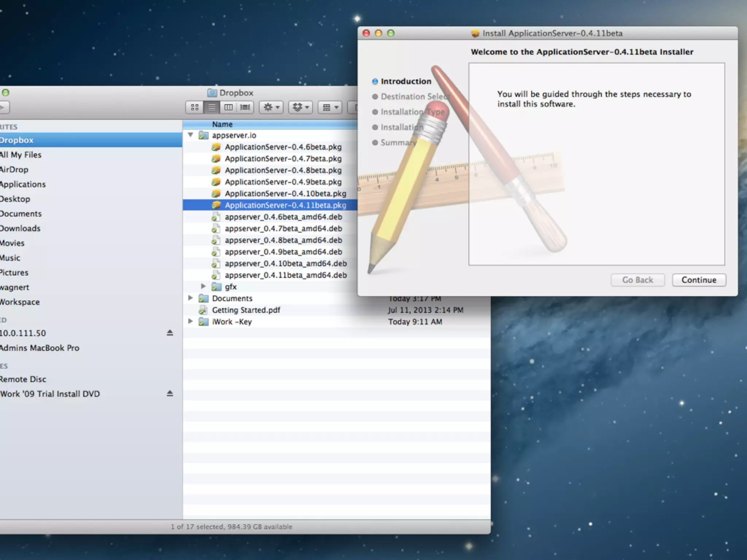Open the Action gear menu in Finder
The height and width of the screenshot is (560, 747).
[271, 107]
